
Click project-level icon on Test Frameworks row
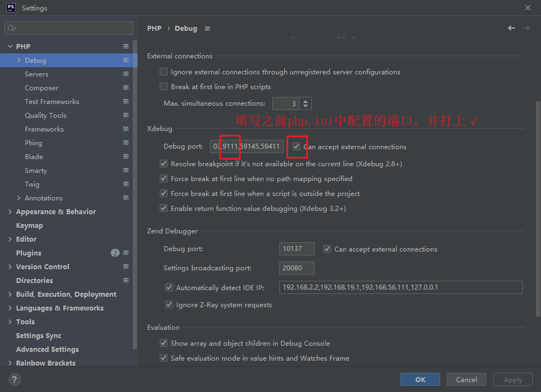126,102
